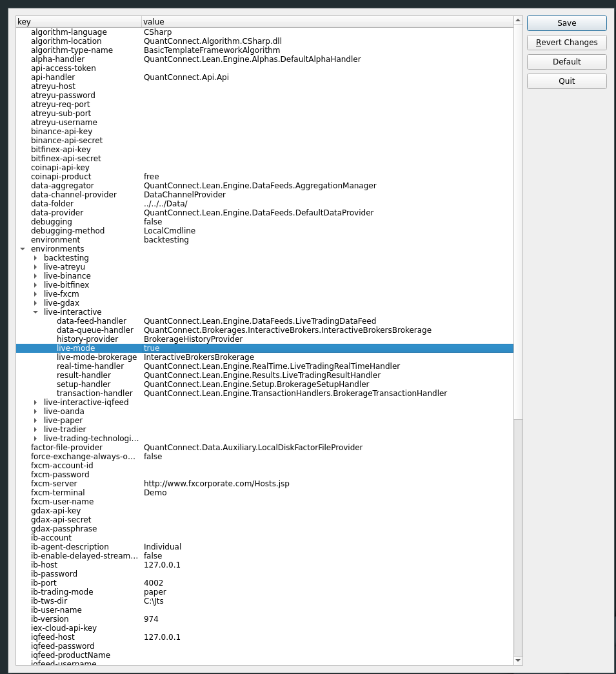Click the 'key' column header

[x=79, y=22]
